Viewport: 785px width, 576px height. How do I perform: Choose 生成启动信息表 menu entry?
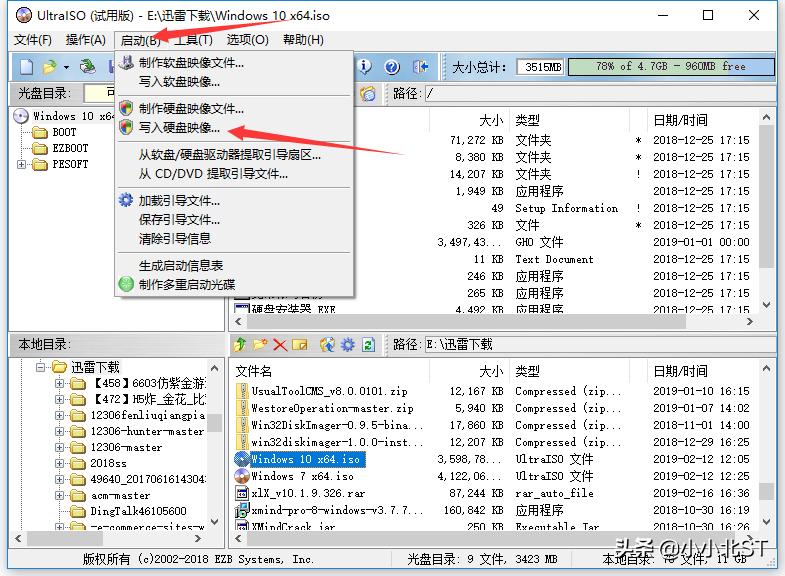181,265
